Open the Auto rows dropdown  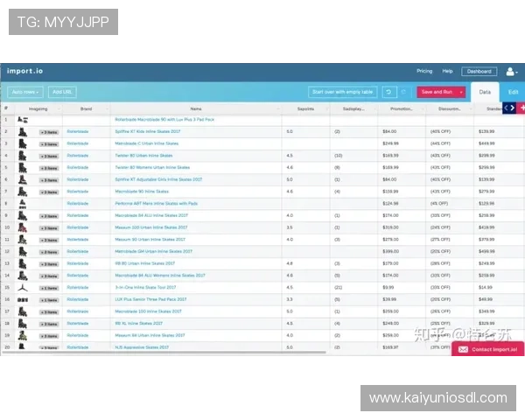(x=25, y=92)
